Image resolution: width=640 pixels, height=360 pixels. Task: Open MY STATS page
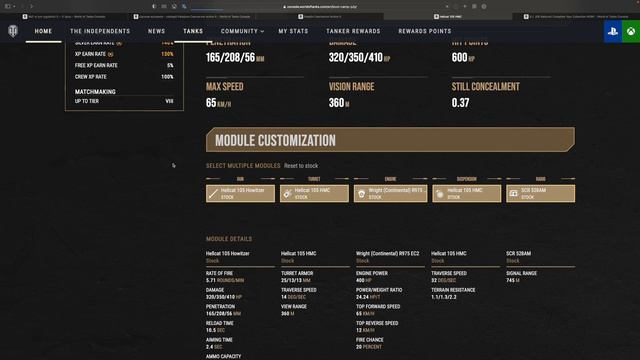click(293, 31)
